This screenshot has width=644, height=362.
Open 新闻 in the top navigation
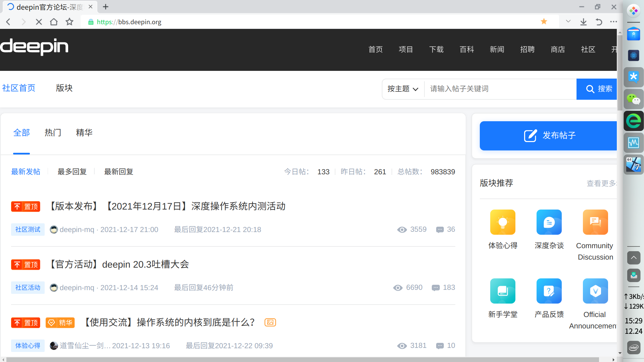point(497,50)
